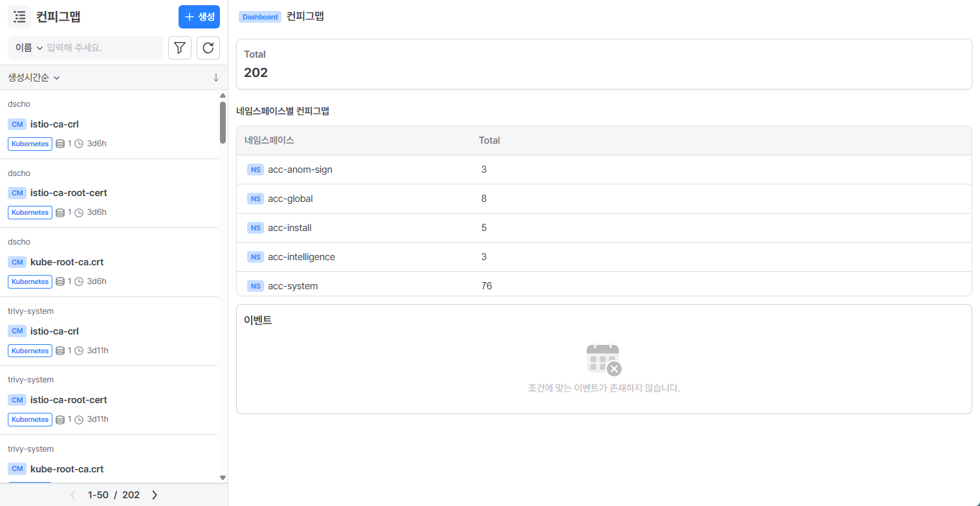
Task: Click data count icon under dscho istio-ca-root-cert
Action: 60,212
